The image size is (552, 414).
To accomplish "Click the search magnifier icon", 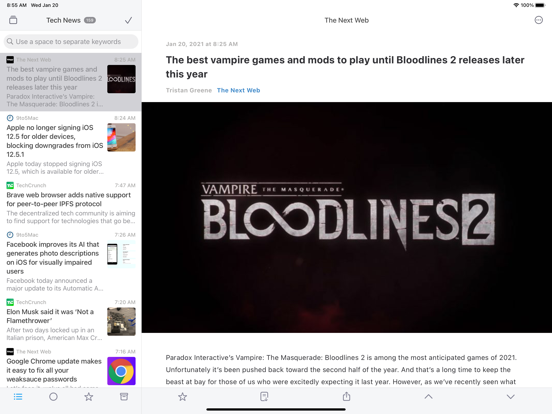I will (10, 42).
